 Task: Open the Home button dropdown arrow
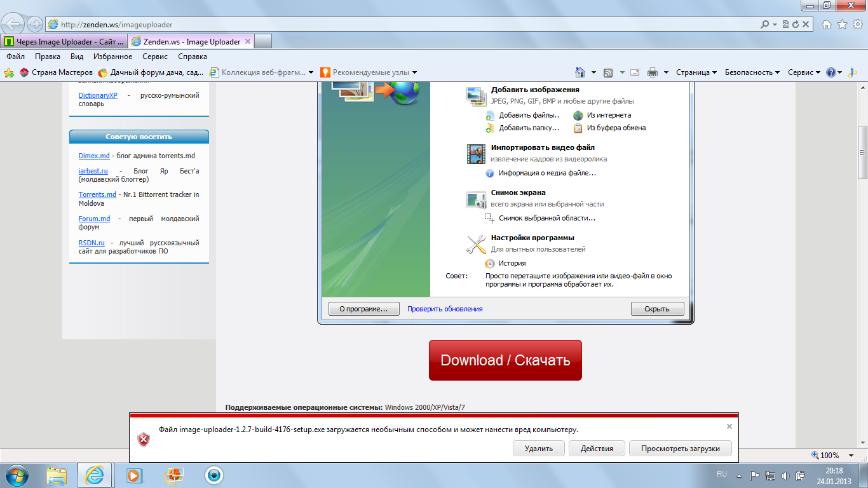[x=594, y=72]
